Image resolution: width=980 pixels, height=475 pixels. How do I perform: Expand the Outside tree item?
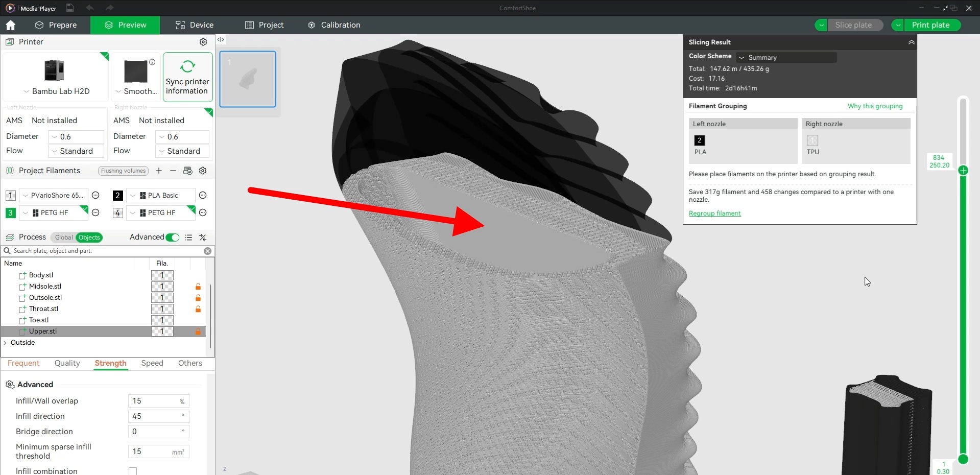(5, 343)
